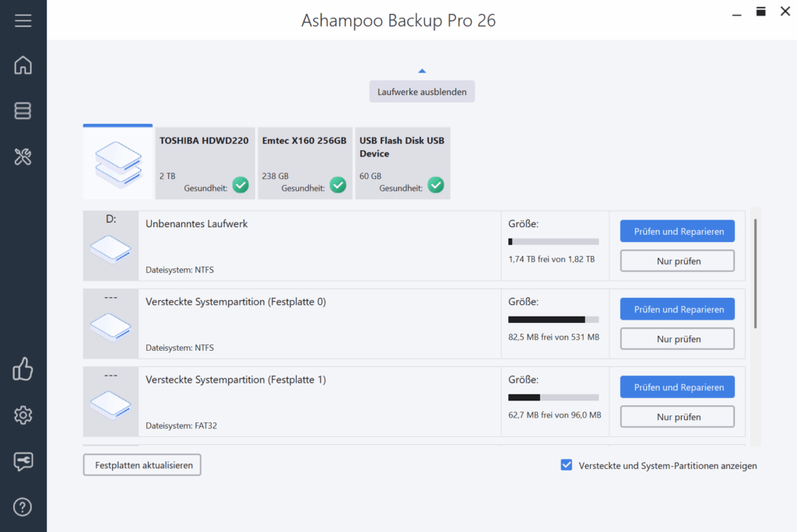The width and height of the screenshot is (797, 532).
Task: Open the hamburger menu in the sidebar
Action: [23, 20]
